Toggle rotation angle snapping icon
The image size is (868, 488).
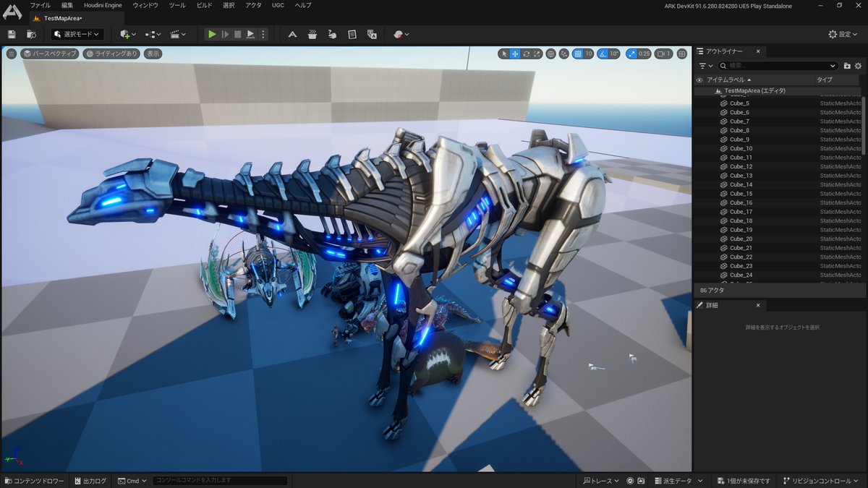pos(603,53)
